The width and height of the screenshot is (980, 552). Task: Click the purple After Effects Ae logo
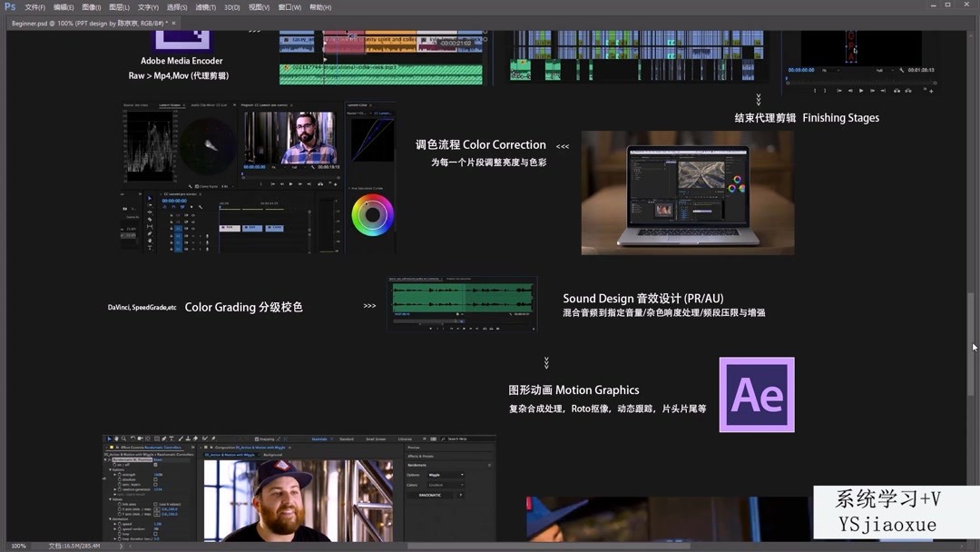coord(757,394)
